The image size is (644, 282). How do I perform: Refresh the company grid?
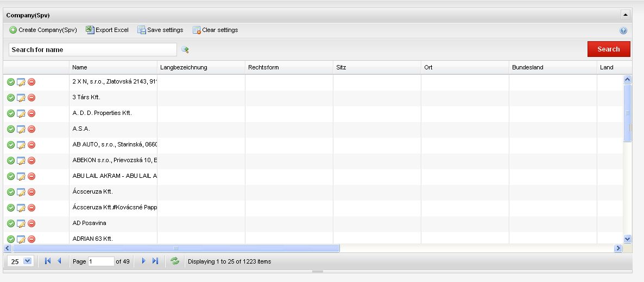[x=174, y=261]
